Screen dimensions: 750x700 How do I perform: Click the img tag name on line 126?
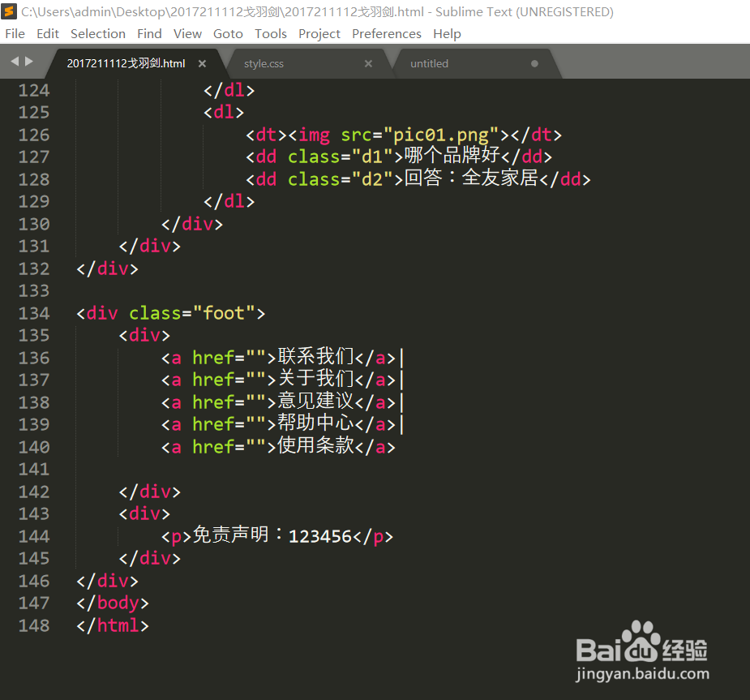[315, 135]
